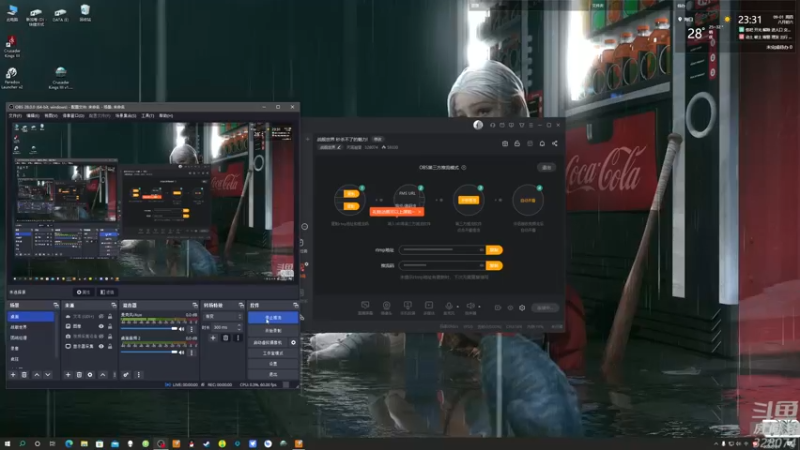800x450 pixels.
Task: Open virtual camera settings gear icon
Action: [x=293, y=342]
